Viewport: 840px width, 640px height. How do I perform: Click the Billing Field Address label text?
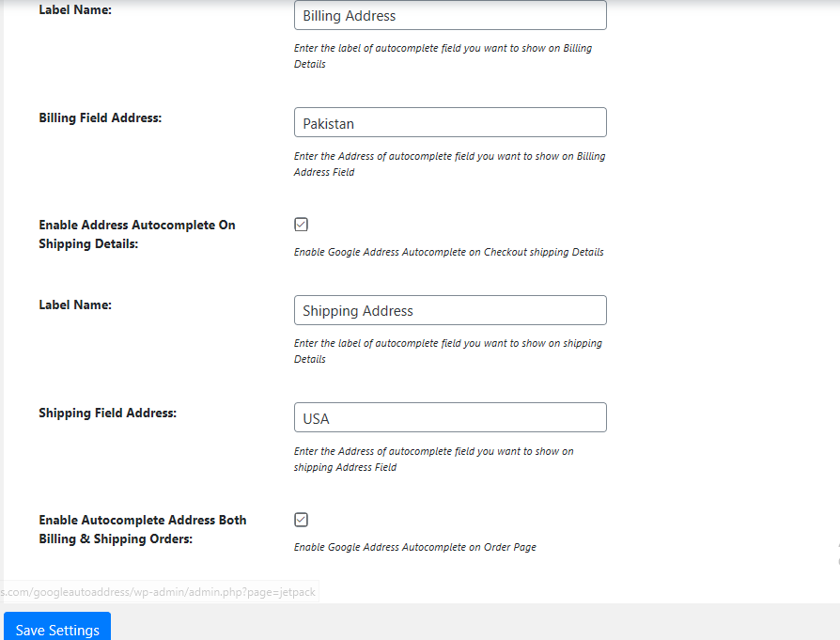[101, 117]
